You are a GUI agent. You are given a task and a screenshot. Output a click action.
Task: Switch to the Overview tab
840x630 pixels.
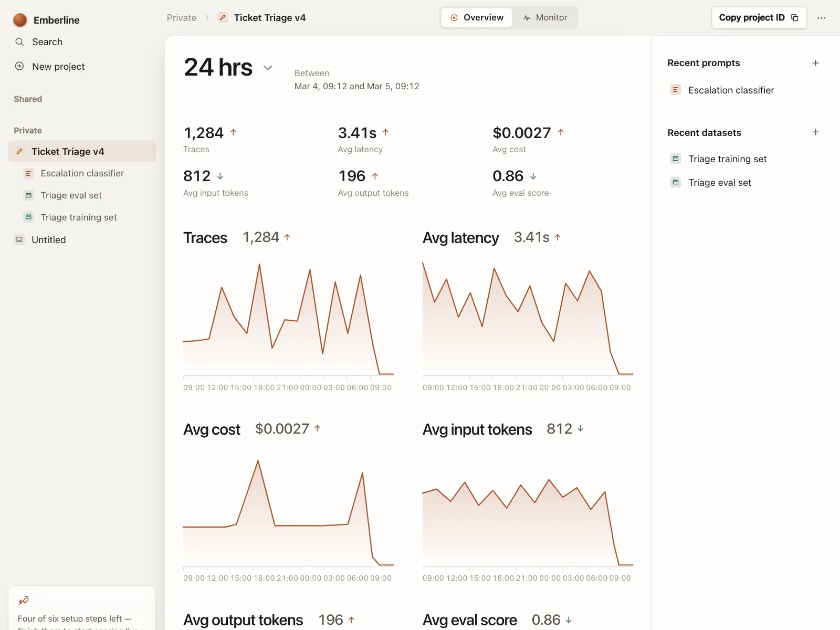pyautogui.click(x=477, y=18)
